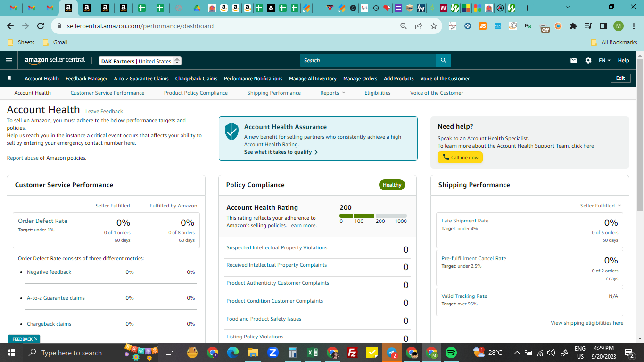Expand the Reports dropdown tab
This screenshot has height=362, width=644.
pos(333,93)
